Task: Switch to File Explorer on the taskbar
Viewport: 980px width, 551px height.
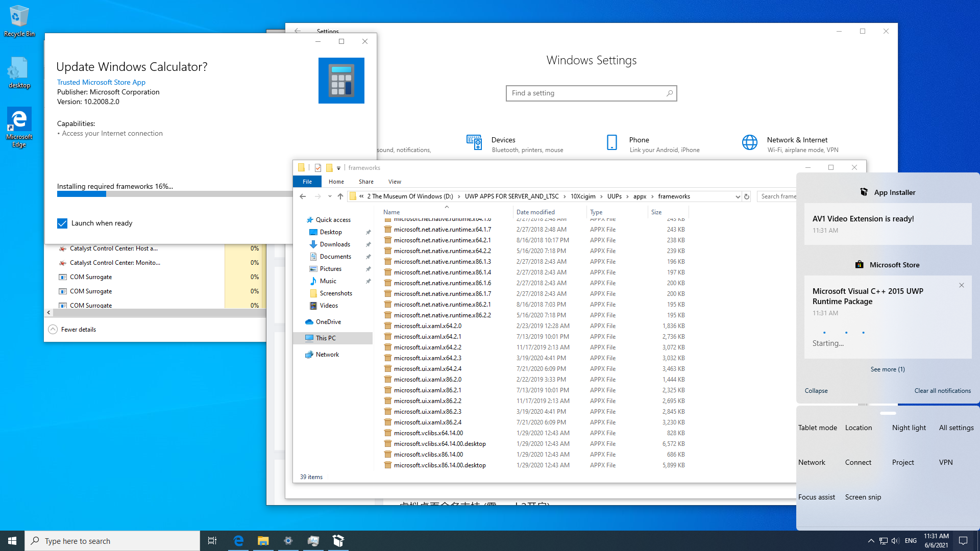Action: point(263,541)
